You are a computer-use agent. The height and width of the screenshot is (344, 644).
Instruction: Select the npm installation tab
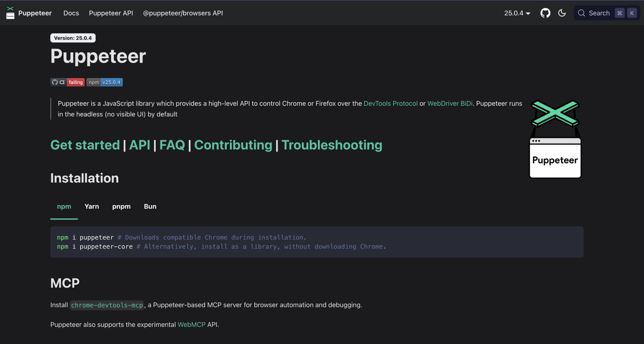(x=64, y=207)
